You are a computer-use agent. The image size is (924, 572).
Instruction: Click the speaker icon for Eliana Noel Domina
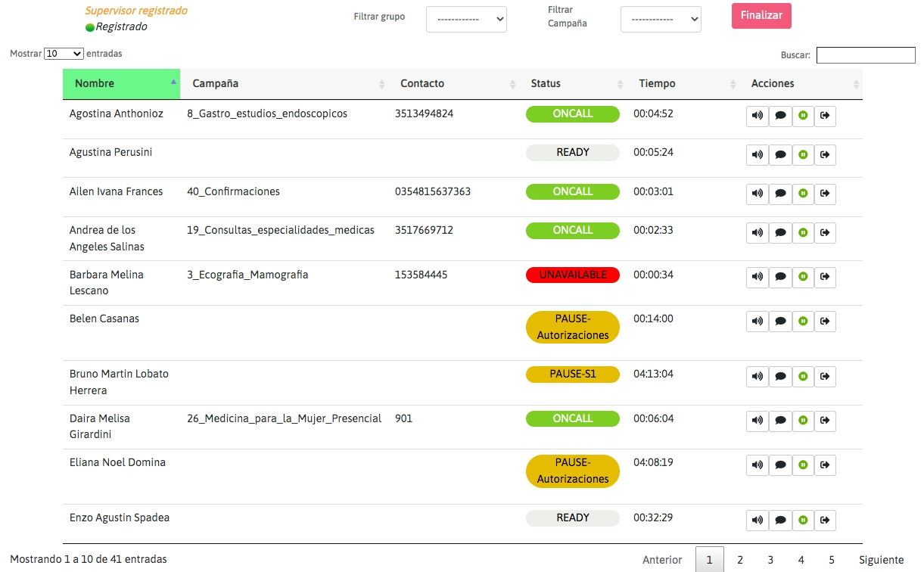(x=757, y=465)
